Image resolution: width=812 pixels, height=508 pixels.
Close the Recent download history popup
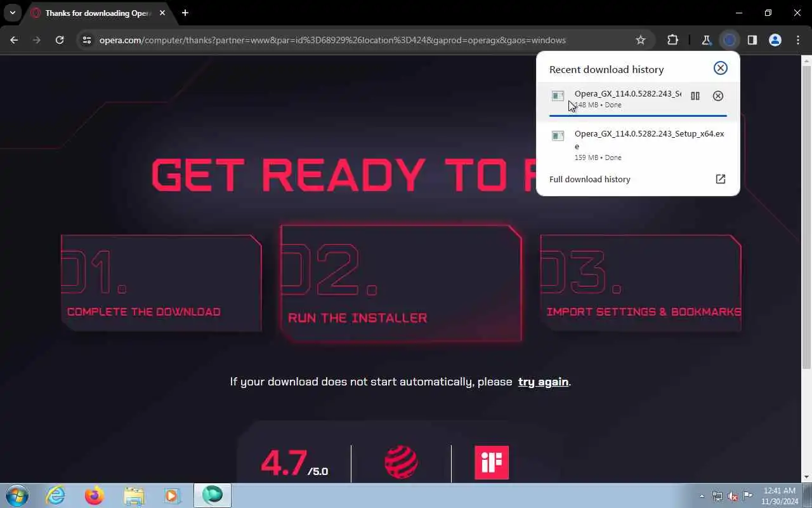click(x=720, y=68)
